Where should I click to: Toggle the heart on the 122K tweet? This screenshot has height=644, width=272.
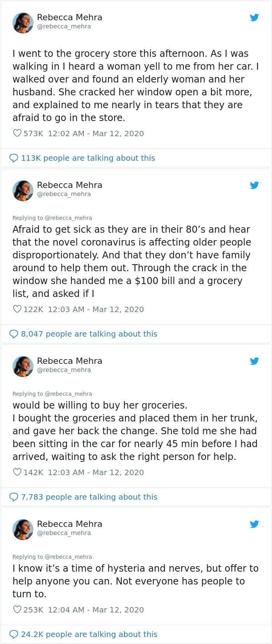coord(17,309)
